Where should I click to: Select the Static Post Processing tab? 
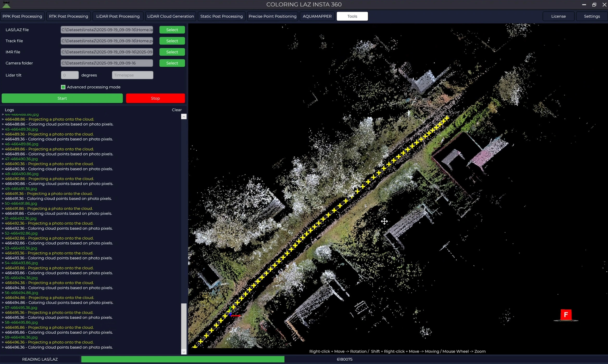coord(221,16)
